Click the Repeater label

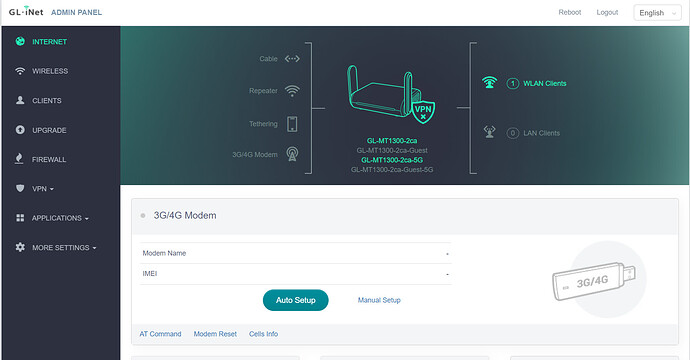click(x=263, y=91)
